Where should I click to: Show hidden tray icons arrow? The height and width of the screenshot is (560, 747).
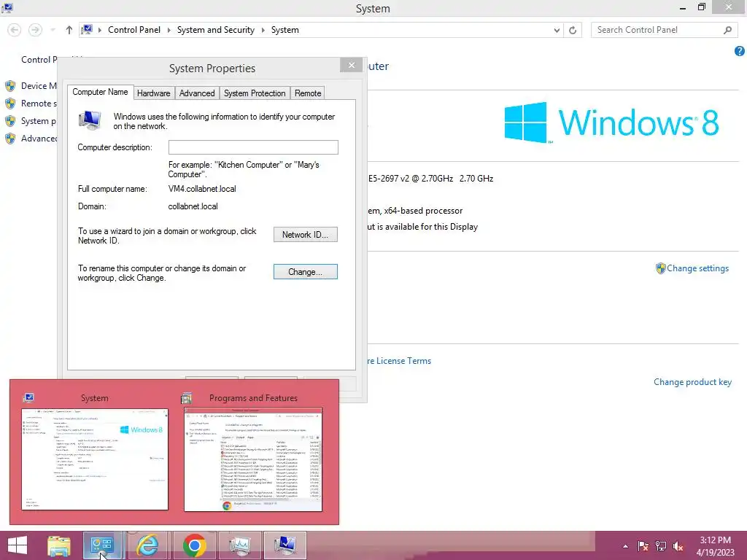click(x=625, y=546)
